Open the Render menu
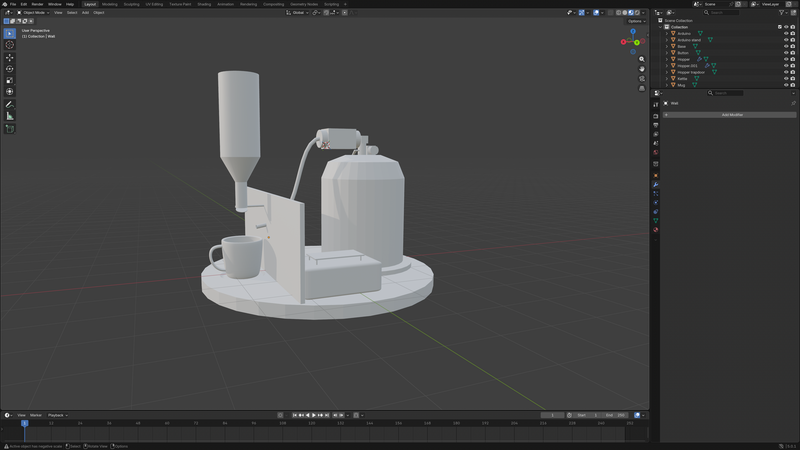The width and height of the screenshot is (800, 450). (x=37, y=4)
